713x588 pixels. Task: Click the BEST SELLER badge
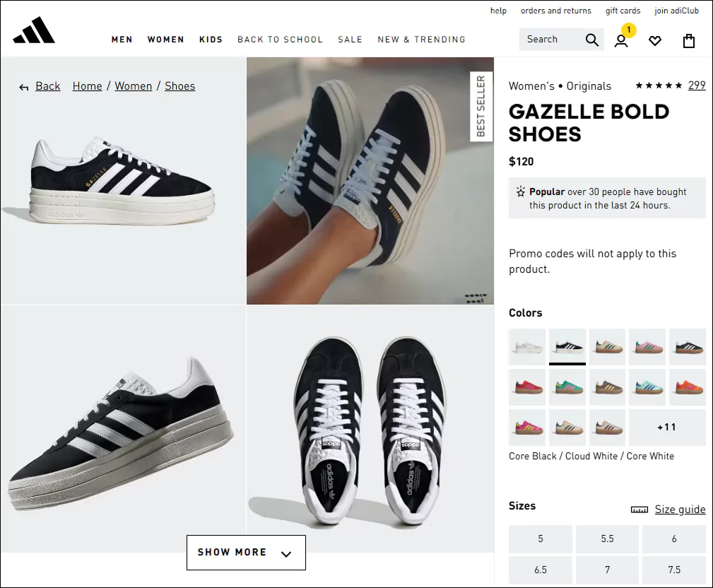pos(481,107)
